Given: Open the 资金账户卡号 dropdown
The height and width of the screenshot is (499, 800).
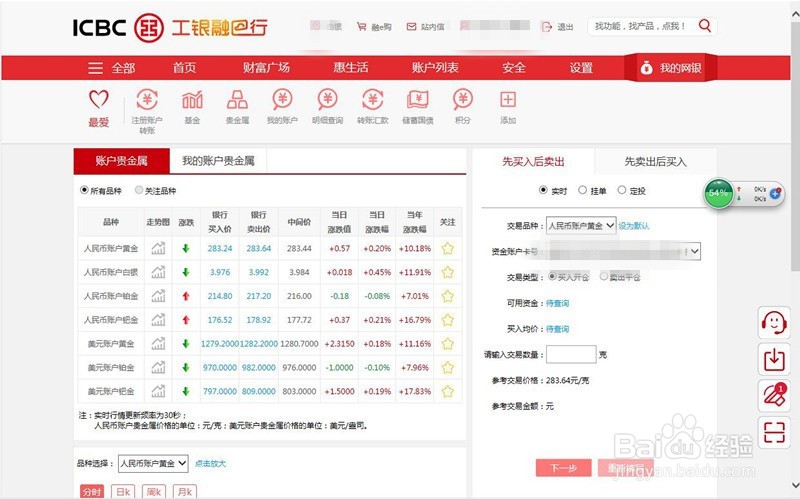Looking at the screenshot, I should pyautogui.click(x=621, y=251).
